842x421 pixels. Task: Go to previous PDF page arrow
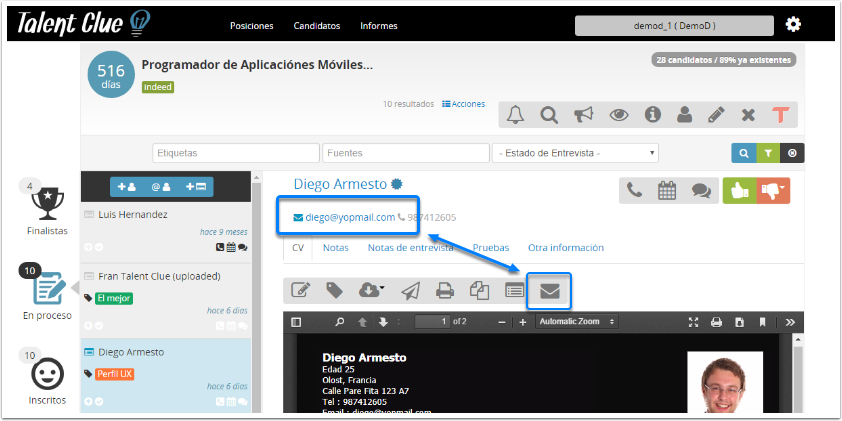coord(363,322)
